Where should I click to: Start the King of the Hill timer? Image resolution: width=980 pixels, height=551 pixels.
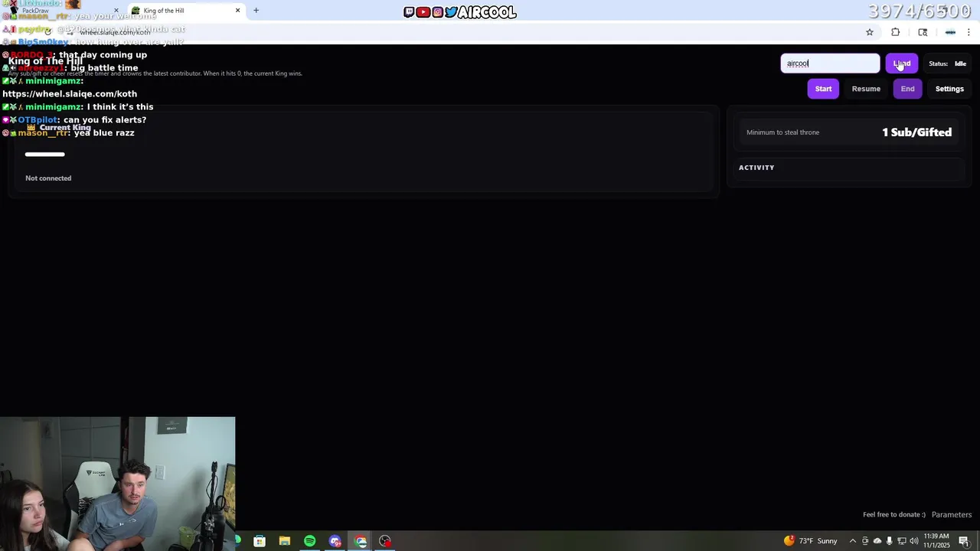(x=823, y=89)
